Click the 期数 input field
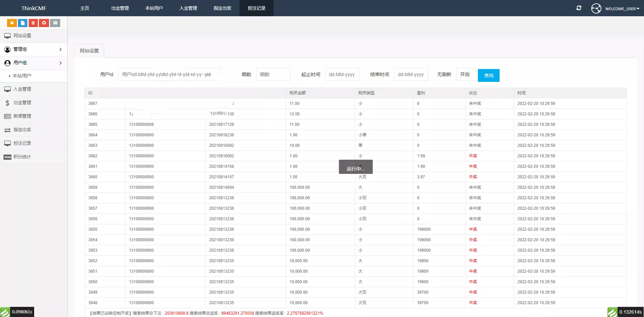The width and height of the screenshot is (644, 317). click(273, 74)
